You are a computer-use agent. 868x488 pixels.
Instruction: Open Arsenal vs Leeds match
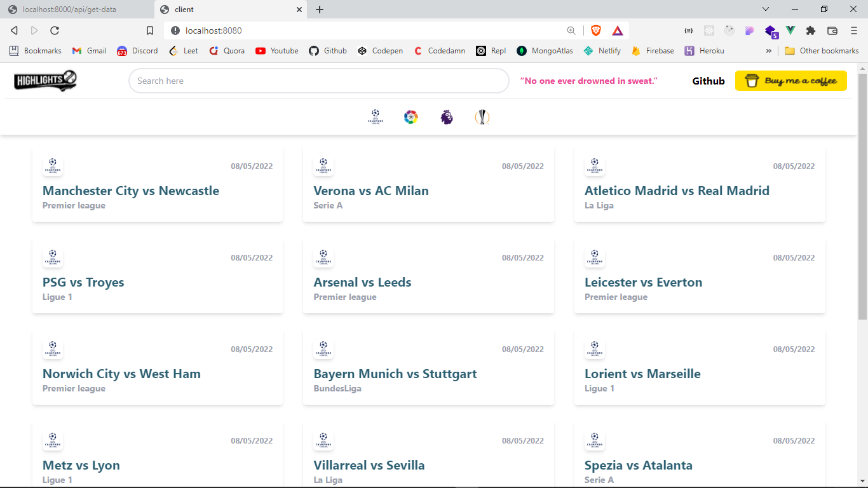[x=428, y=276]
